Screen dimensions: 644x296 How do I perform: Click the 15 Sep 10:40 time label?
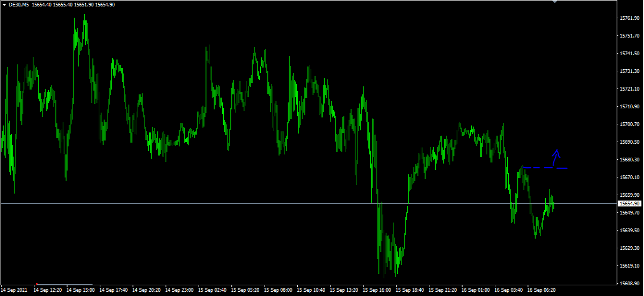[311, 290]
